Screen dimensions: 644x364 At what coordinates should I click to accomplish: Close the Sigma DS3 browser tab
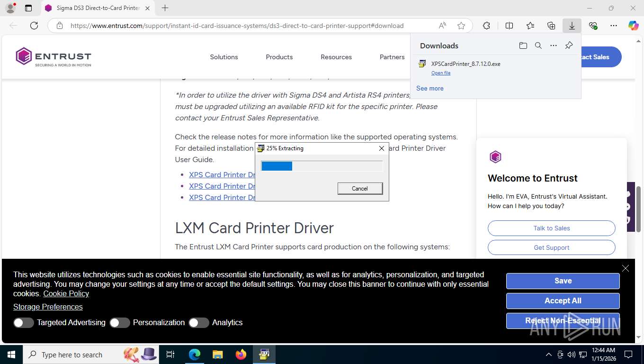pos(148,8)
